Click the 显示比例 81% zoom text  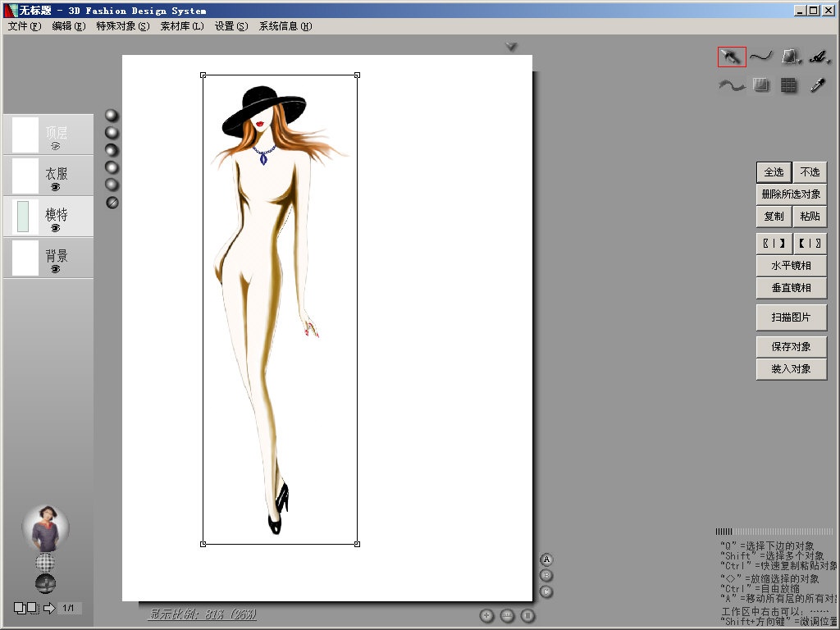tap(203, 614)
